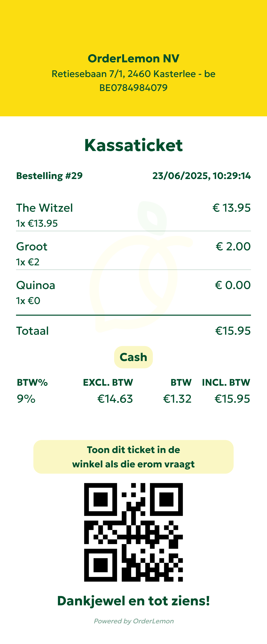Select the Quinoa line item

pyautogui.click(x=36, y=285)
